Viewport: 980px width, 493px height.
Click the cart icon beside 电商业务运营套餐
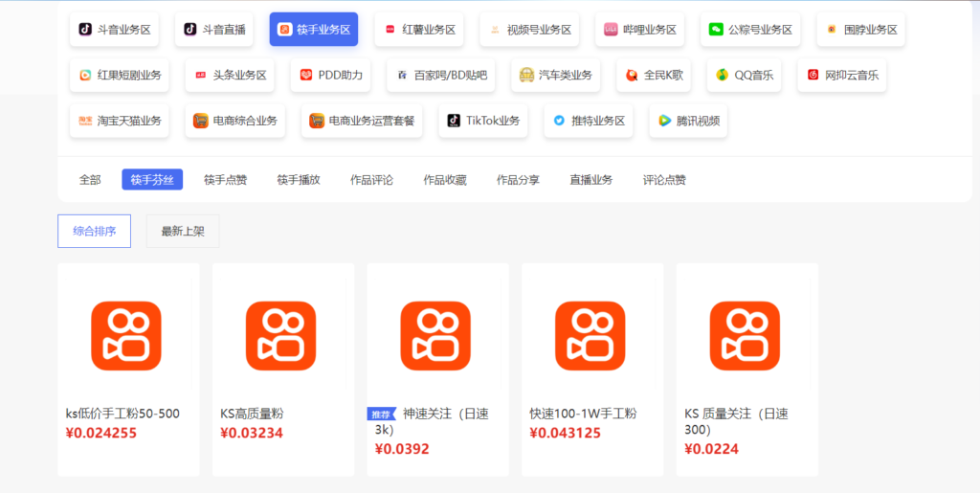click(x=317, y=122)
